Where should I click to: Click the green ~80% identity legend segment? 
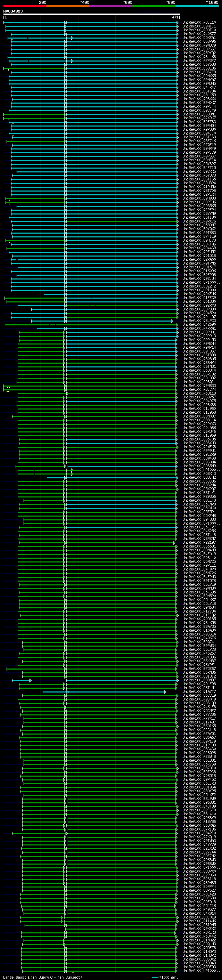pos(154,6)
